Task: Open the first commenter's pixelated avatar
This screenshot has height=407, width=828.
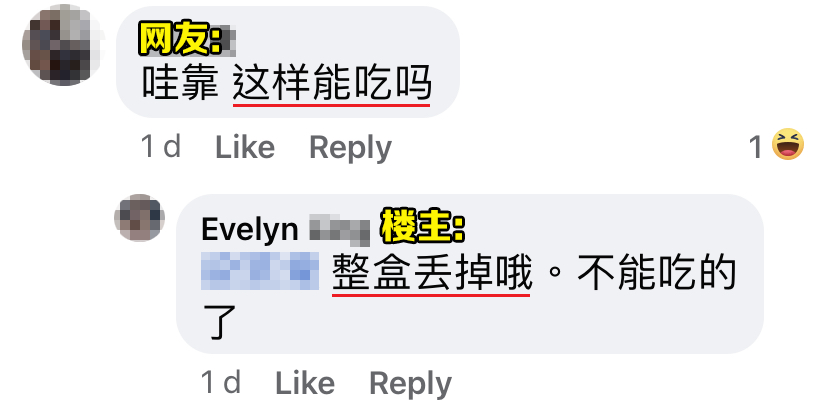Action: [x=62, y=45]
